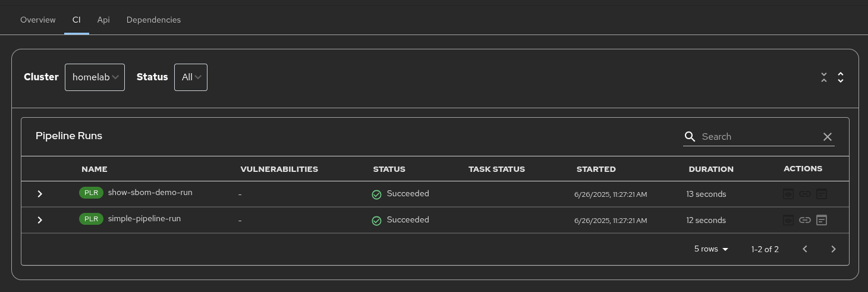View output eye icon for simple-pipeline-run

tap(788, 220)
